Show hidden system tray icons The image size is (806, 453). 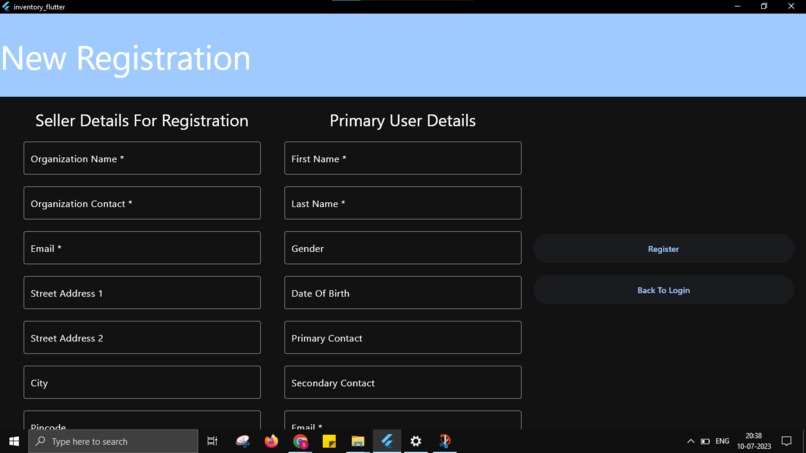pos(690,441)
